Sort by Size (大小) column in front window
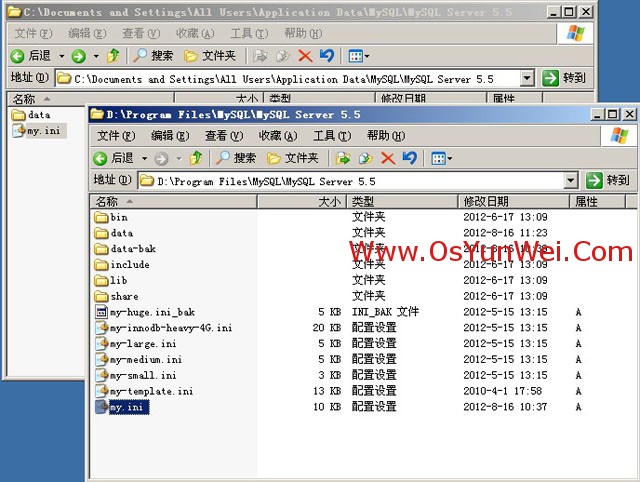 click(x=302, y=202)
